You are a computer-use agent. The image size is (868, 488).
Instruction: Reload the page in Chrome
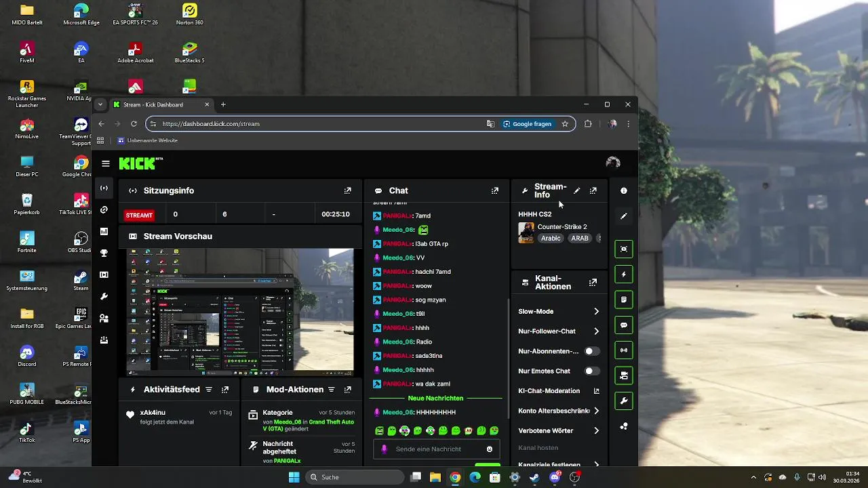pos(134,124)
